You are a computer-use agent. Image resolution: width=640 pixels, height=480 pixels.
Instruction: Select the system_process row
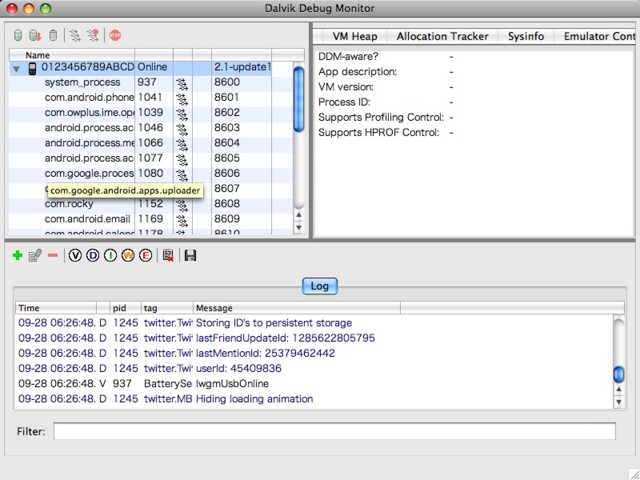(x=150, y=82)
